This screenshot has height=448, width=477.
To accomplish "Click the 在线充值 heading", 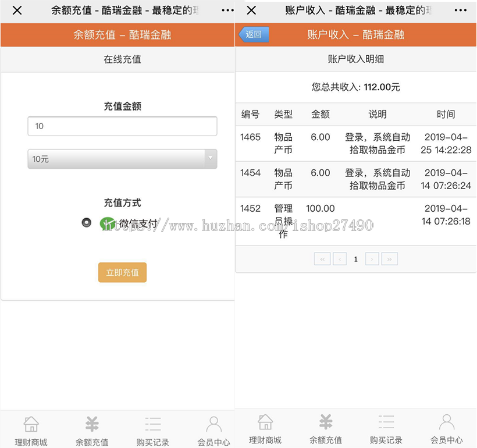I will pyautogui.click(x=122, y=59).
